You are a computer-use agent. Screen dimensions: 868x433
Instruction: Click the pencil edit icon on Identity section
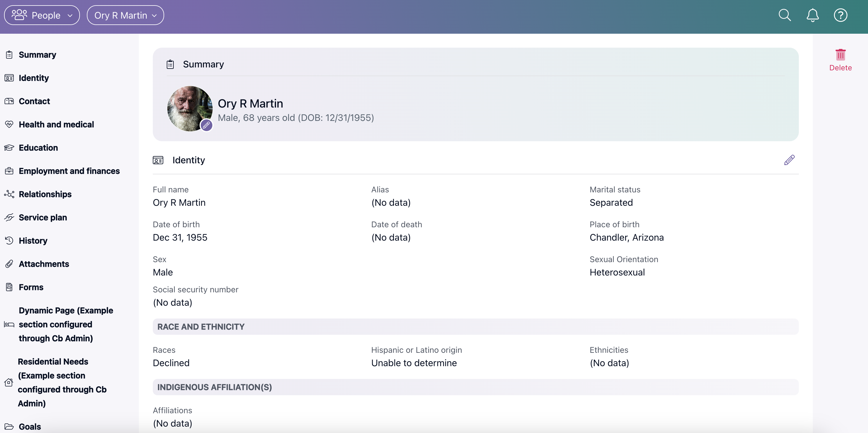789,160
